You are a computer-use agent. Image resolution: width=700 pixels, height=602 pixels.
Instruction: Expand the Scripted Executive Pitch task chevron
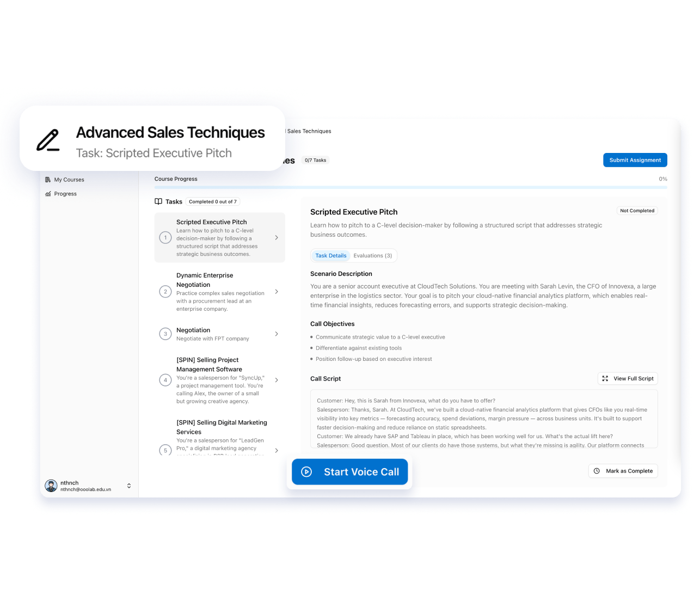[x=277, y=238]
